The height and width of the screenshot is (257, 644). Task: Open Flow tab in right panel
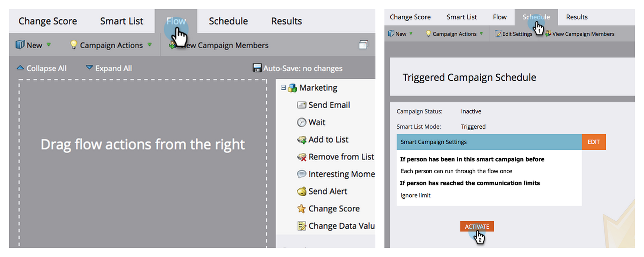pos(500,17)
